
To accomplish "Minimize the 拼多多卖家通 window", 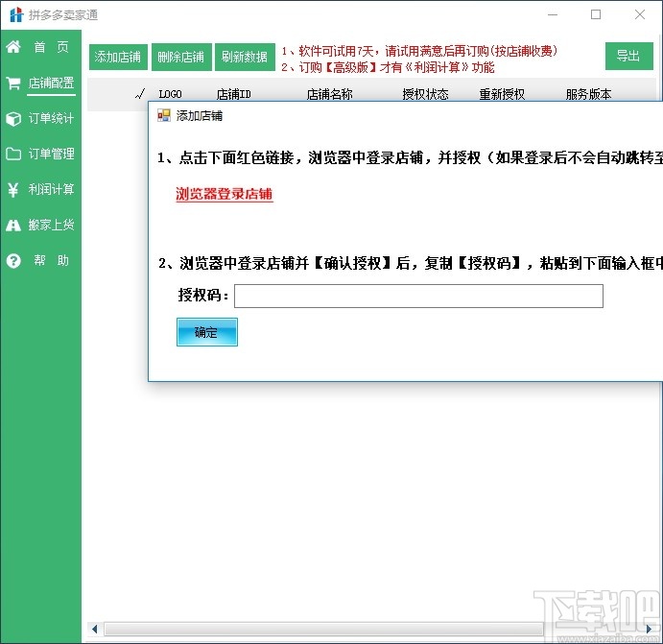I will pyautogui.click(x=553, y=14).
